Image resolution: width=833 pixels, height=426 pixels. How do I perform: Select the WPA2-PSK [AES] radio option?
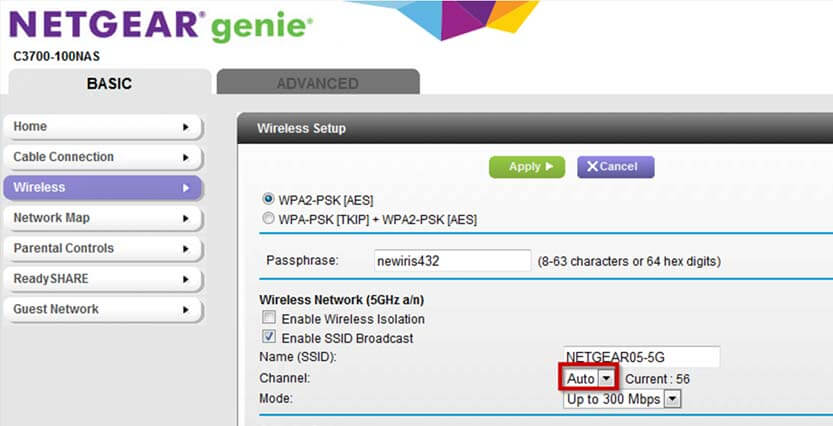point(269,200)
